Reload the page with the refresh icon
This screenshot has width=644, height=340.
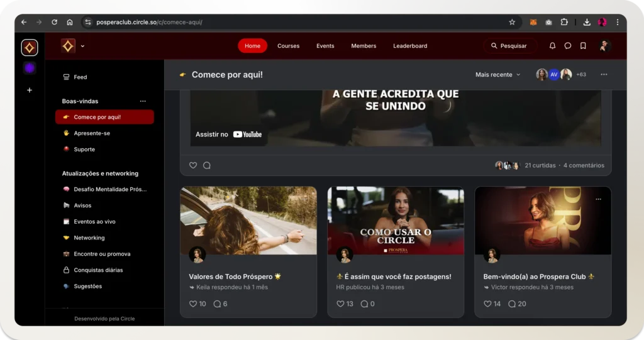point(54,22)
